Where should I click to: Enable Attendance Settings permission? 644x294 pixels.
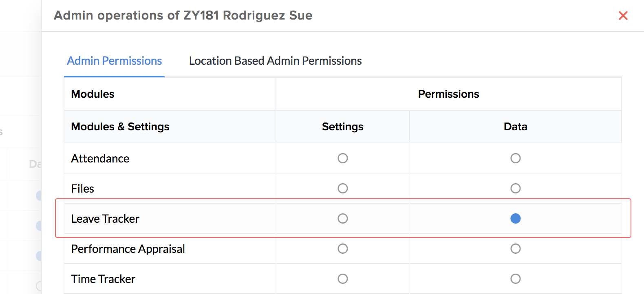[x=343, y=158]
